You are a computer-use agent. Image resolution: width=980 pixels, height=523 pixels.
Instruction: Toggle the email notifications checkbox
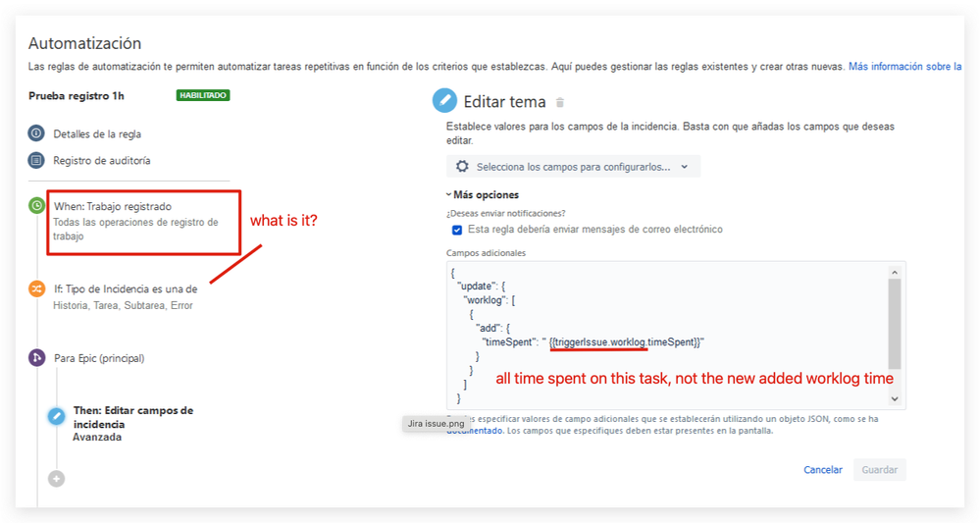457,230
